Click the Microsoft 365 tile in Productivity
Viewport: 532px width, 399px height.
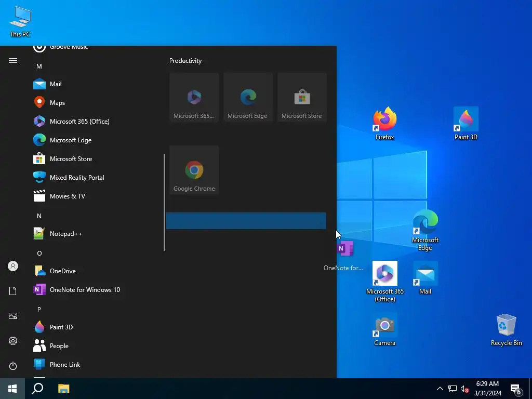194,97
